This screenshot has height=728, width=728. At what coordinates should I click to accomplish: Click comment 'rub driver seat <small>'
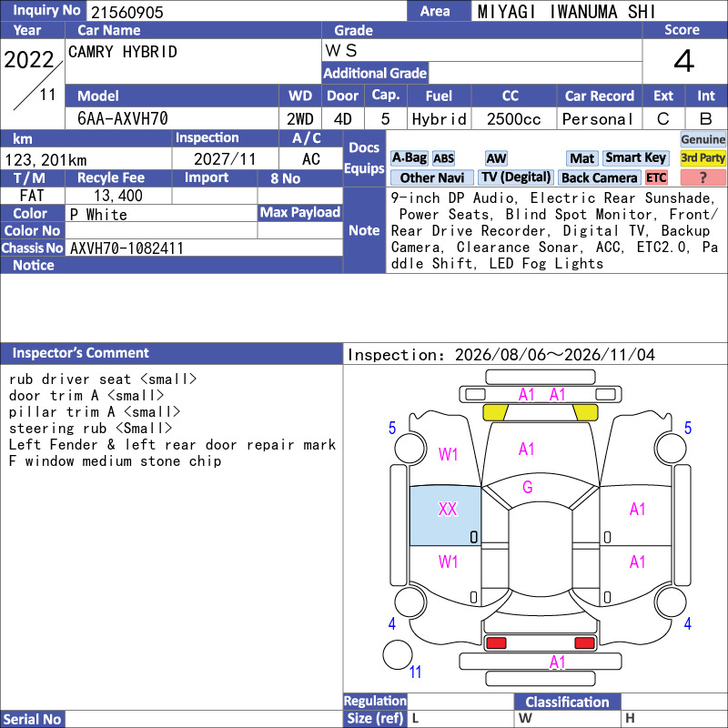point(103,379)
